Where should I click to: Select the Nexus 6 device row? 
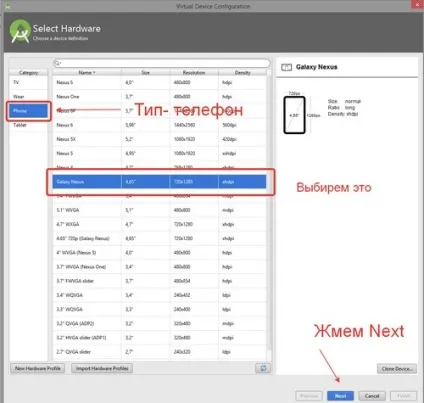[x=159, y=125]
